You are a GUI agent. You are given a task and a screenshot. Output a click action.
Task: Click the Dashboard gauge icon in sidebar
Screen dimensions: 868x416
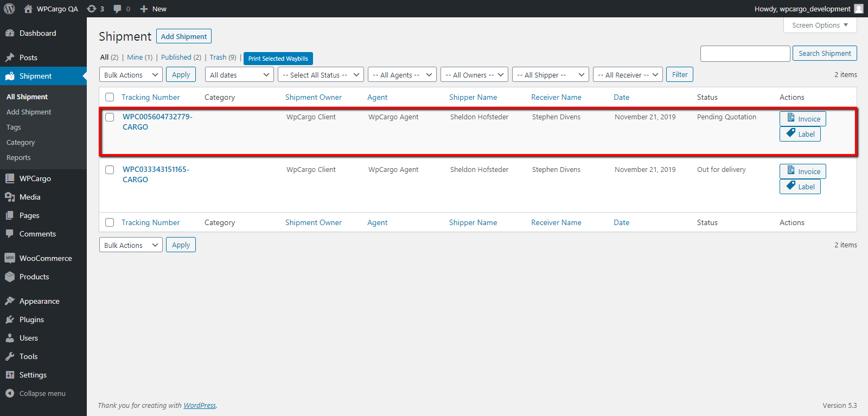pos(10,33)
